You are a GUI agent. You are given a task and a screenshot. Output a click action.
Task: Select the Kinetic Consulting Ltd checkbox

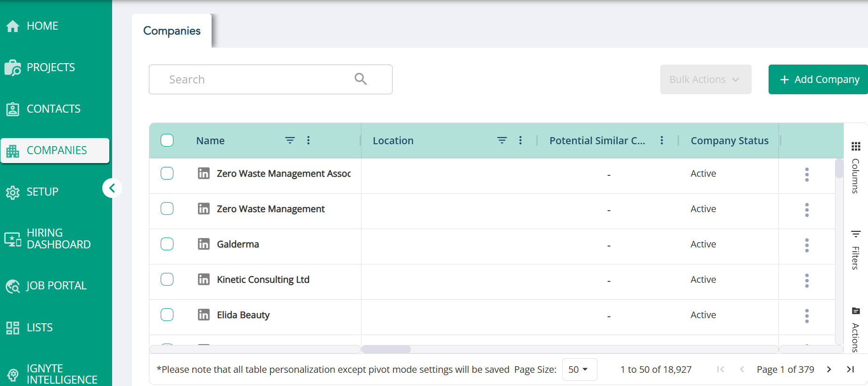pyautogui.click(x=167, y=279)
